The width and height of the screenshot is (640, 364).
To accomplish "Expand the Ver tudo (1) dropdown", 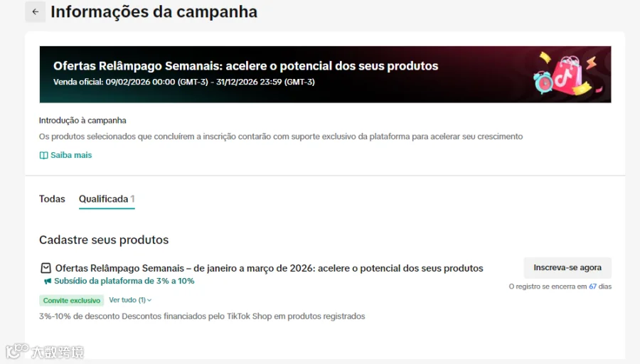I will (x=130, y=300).
